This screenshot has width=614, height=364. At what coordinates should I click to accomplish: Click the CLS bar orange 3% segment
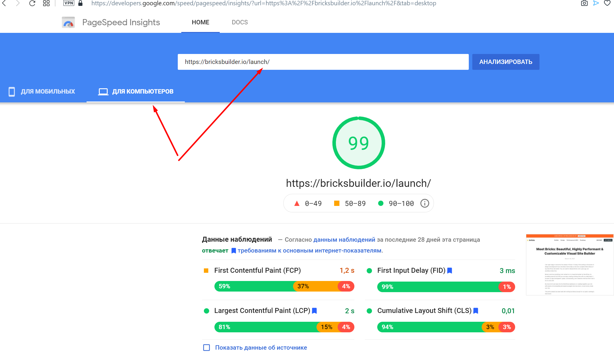click(x=490, y=327)
